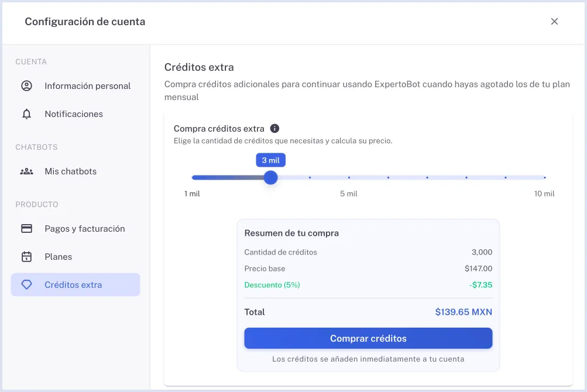Open the Planes section

(x=59, y=256)
